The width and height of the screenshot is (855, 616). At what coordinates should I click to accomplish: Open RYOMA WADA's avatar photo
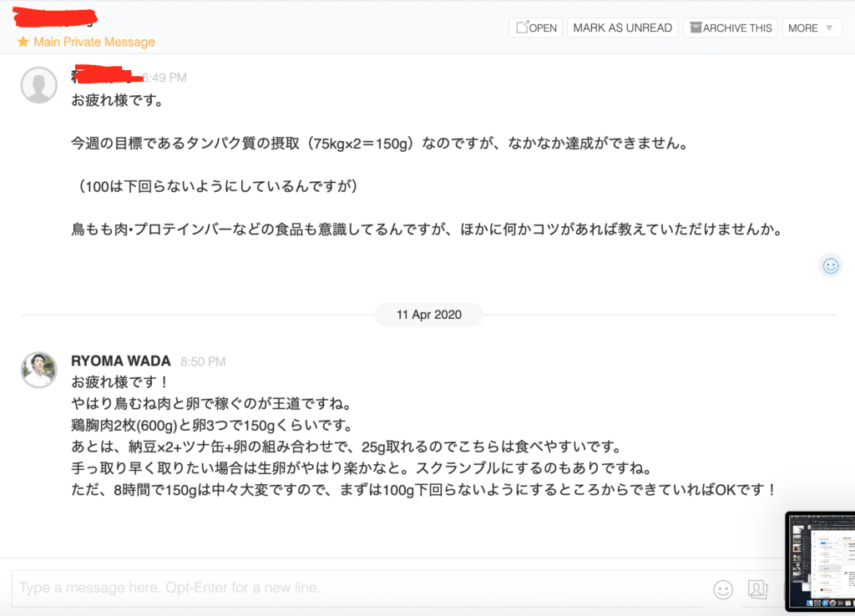point(38,370)
